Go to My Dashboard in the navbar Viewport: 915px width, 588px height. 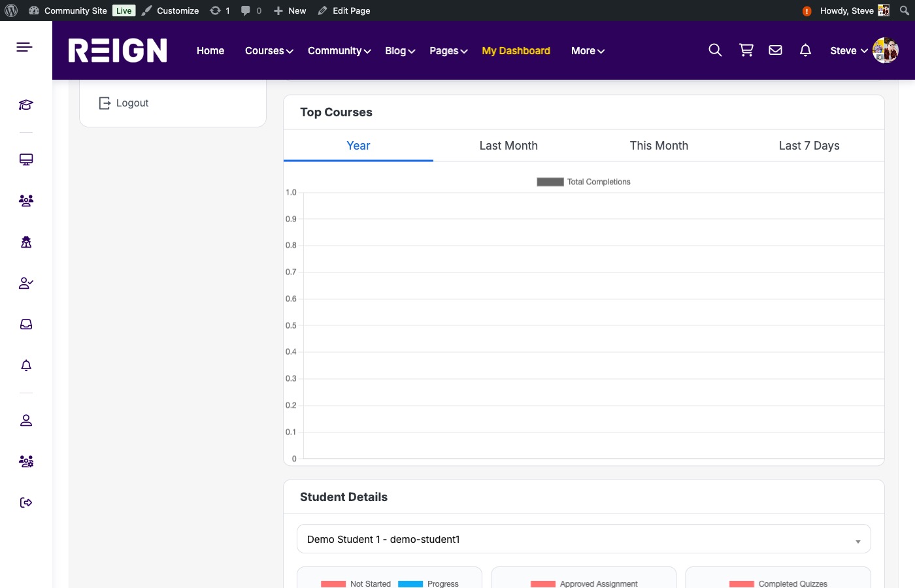click(516, 50)
